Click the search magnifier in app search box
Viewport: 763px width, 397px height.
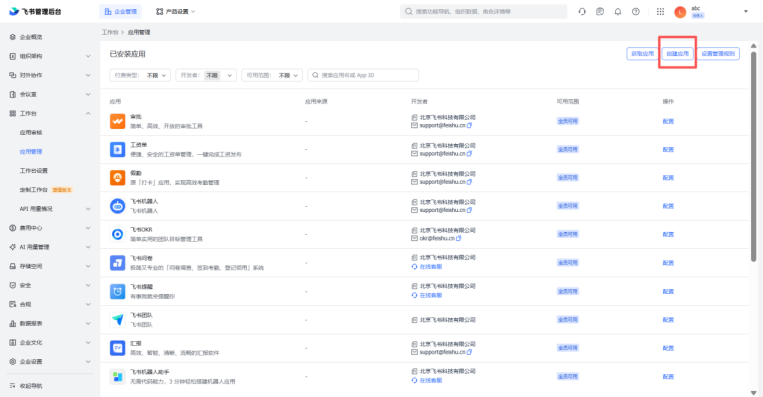click(x=315, y=75)
